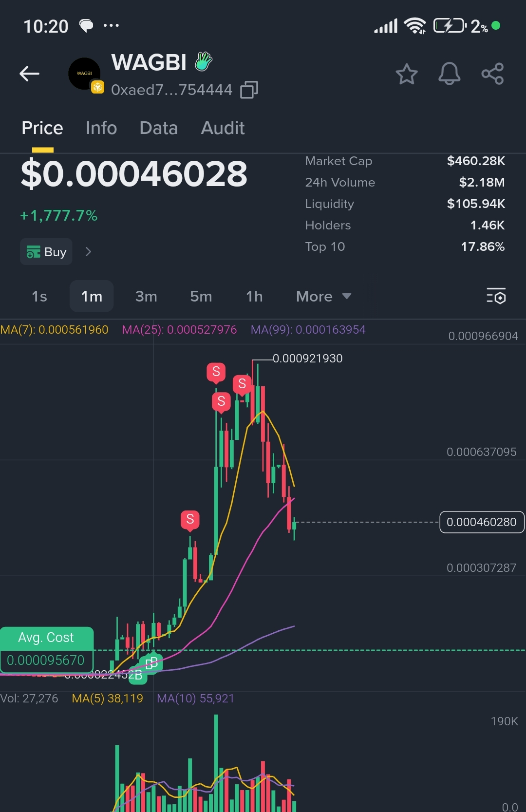Open chart indicator settings icon
This screenshot has width=526, height=812.
click(496, 296)
